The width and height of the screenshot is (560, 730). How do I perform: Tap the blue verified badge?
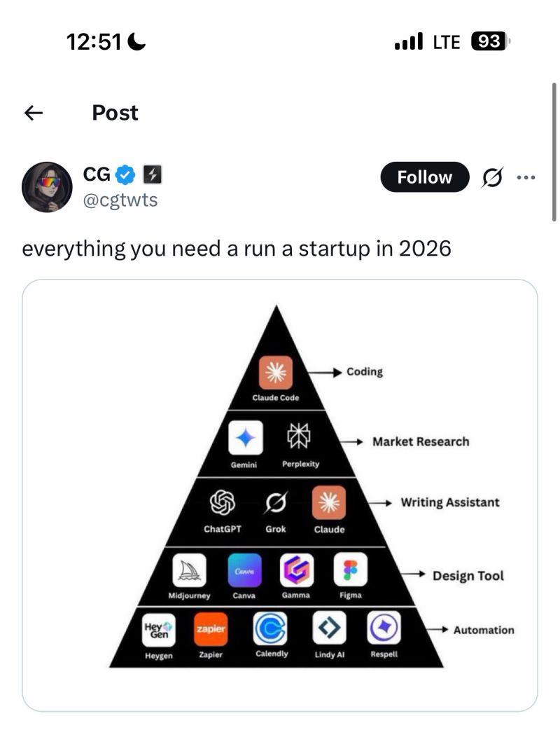coord(125,174)
